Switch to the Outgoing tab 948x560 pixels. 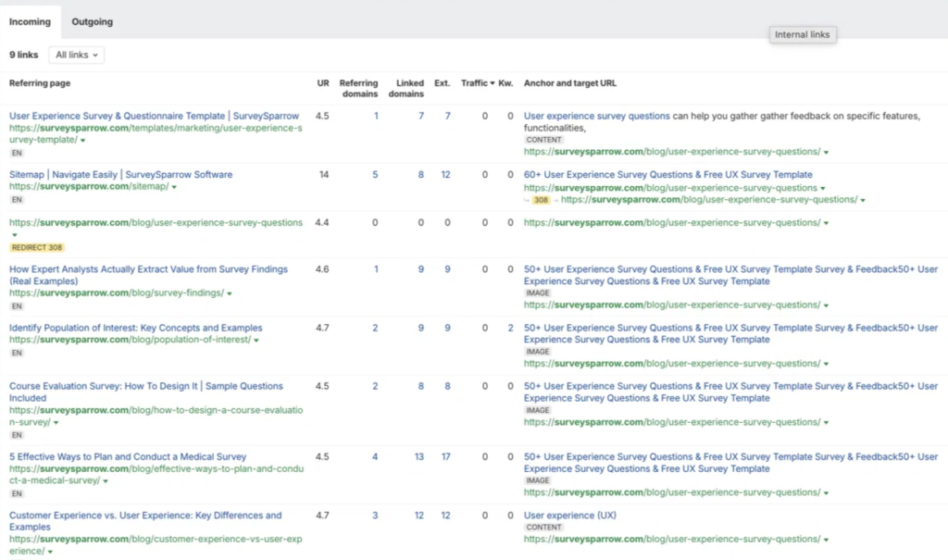[92, 22]
